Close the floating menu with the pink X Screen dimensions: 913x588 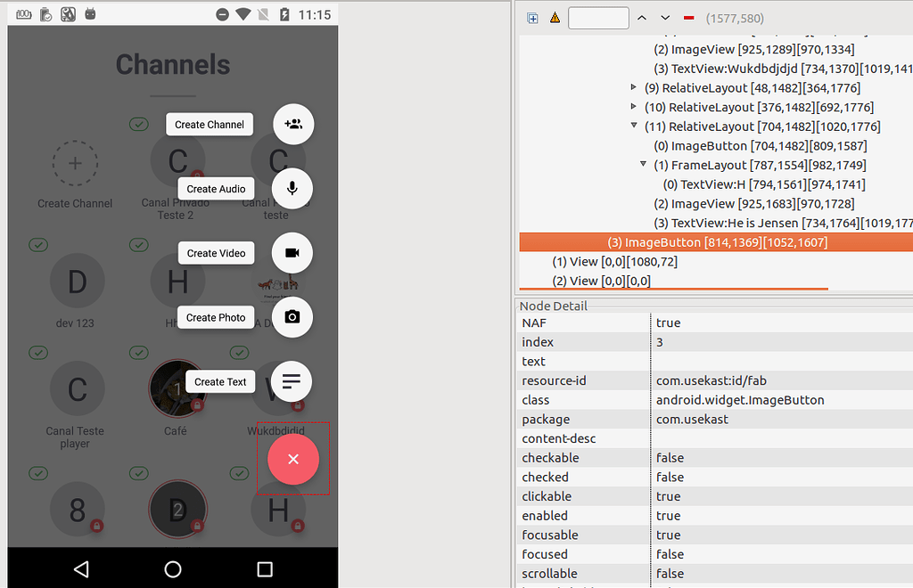pos(292,459)
